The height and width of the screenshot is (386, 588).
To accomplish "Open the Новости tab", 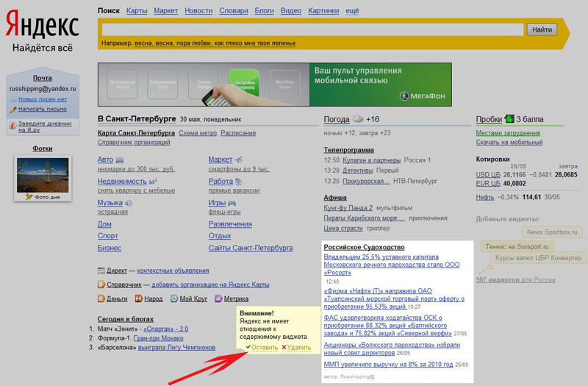I will pyautogui.click(x=198, y=11).
